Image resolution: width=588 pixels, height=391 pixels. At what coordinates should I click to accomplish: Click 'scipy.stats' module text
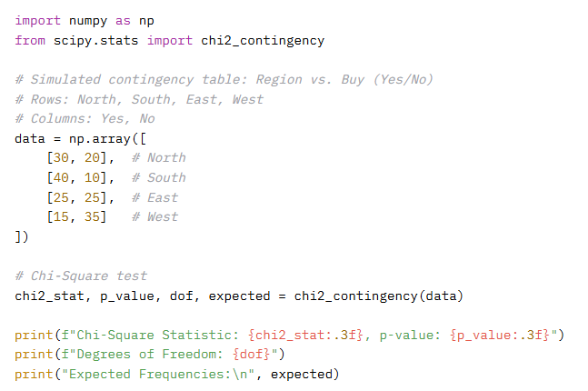96,41
